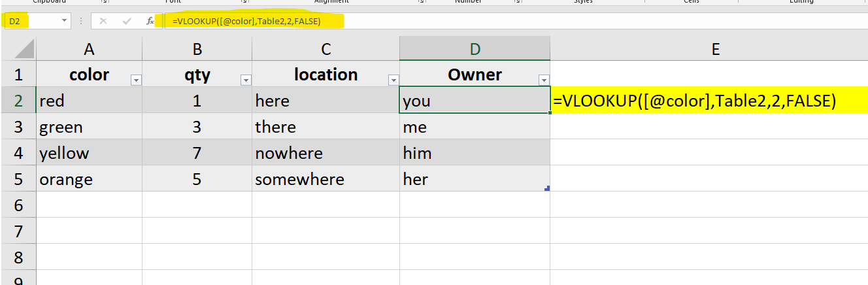The image size is (868, 285).
Task: Select row 1 header
Action: point(18,74)
